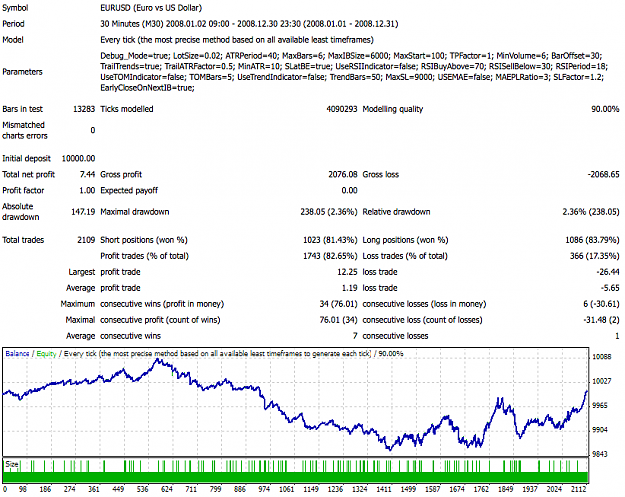Click the Total net profit value 7.44
Viewport: 625px width, 497px height.
(87, 174)
